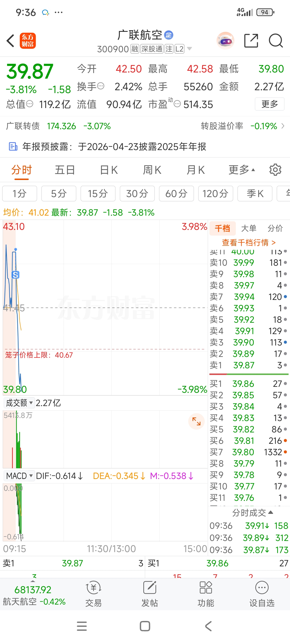Select the 60分 period button
The height and width of the screenshot is (644, 290).
tap(176, 194)
